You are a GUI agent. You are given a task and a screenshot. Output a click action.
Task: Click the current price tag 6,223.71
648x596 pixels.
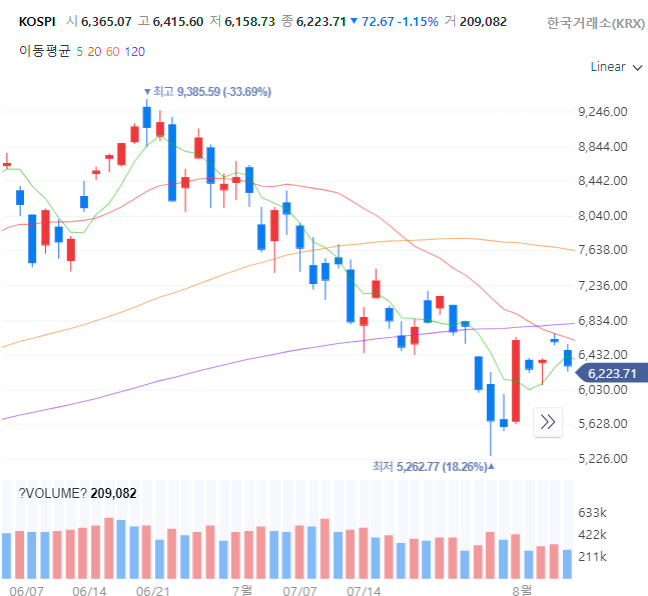(x=612, y=374)
